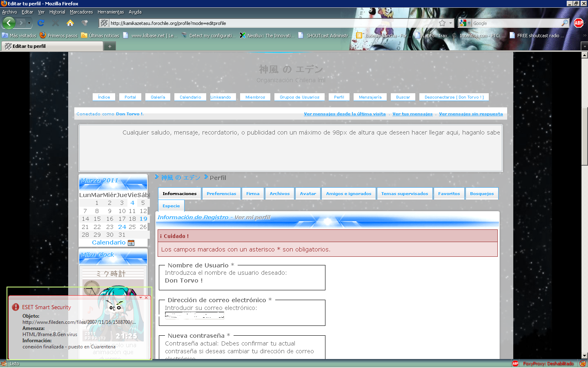
Task: Click the status bar icon beside Listo
Action: pyautogui.click(x=4, y=364)
